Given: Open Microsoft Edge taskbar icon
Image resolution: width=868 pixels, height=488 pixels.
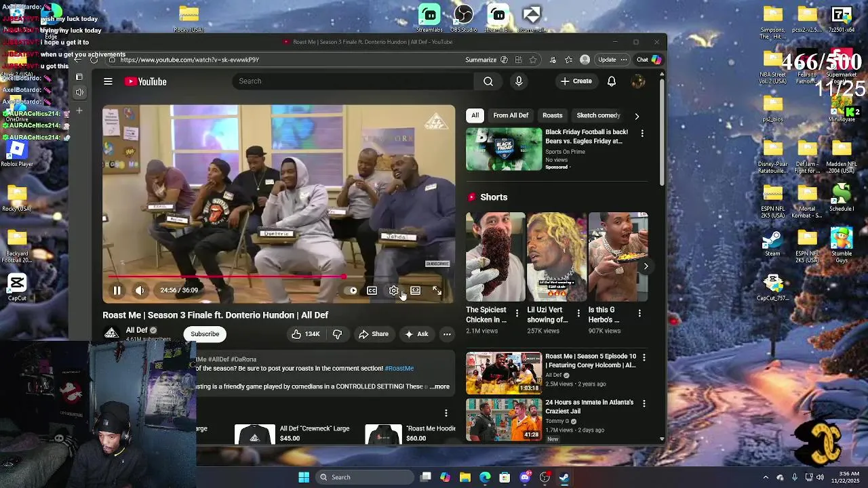Looking at the screenshot, I should tap(485, 477).
